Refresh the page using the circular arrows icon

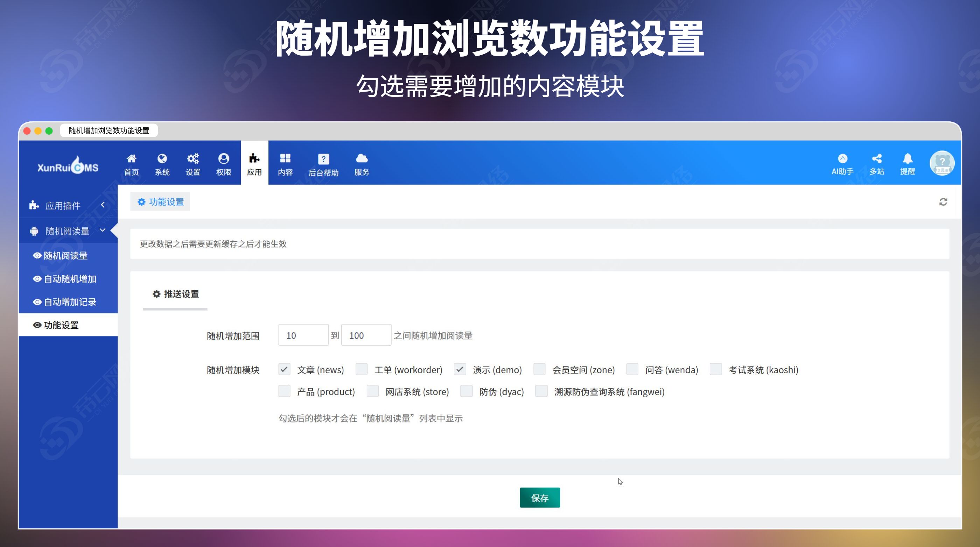(x=943, y=202)
